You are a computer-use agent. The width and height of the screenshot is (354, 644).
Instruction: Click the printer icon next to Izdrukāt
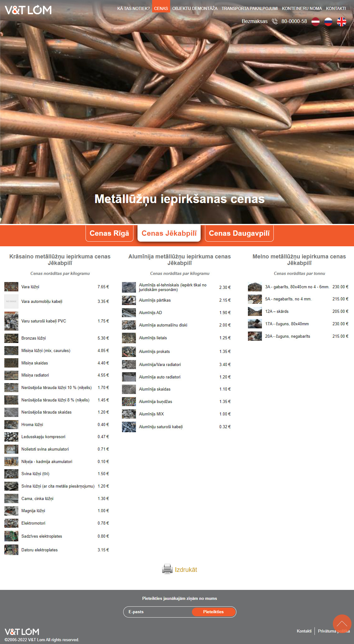tap(167, 569)
